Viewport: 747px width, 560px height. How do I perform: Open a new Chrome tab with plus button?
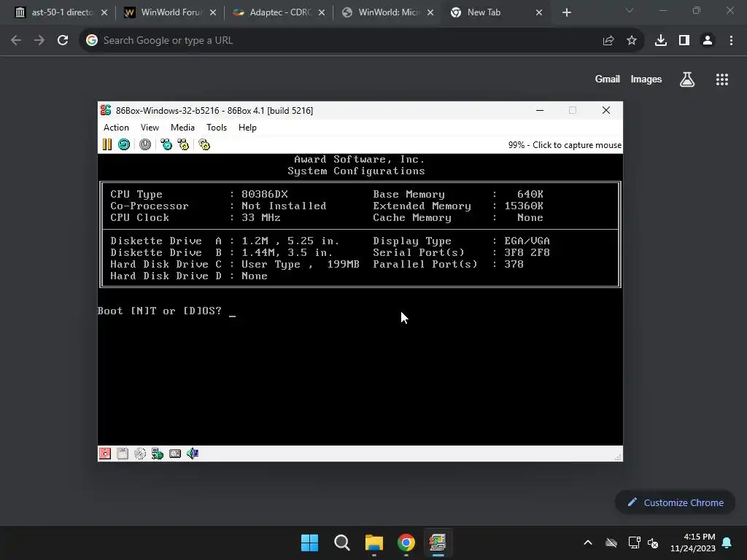pyautogui.click(x=566, y=12)
